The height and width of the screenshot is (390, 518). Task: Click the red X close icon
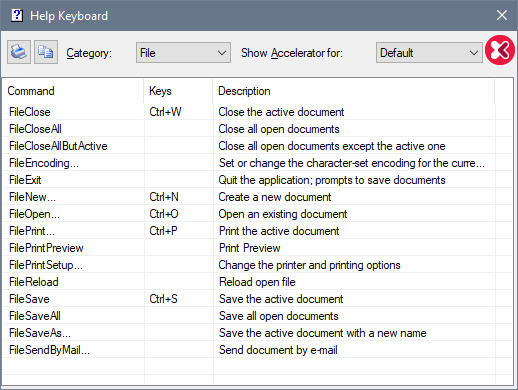click(x=500, y=50)
